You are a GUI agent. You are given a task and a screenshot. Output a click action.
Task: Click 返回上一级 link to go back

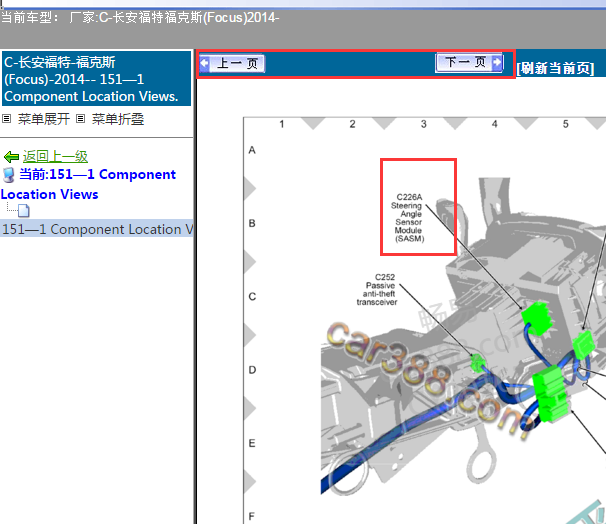click(55, 157)
